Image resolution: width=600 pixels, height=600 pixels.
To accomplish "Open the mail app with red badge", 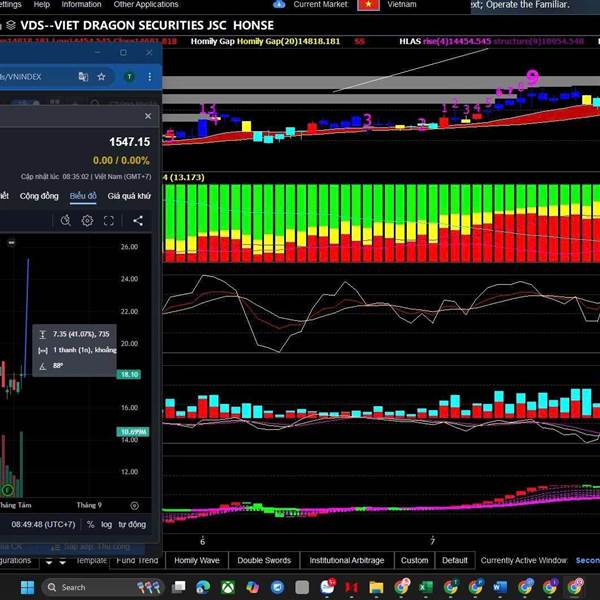I will (328, 586).
